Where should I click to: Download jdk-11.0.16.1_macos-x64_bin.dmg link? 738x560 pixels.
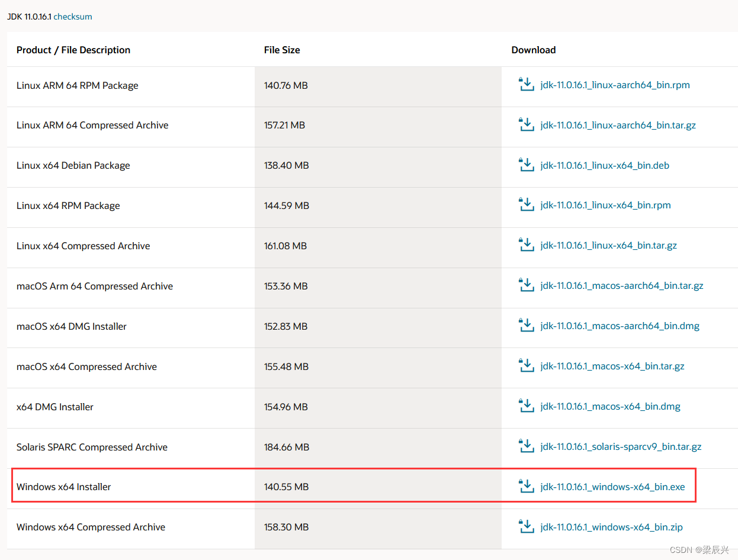click(610, 407)
